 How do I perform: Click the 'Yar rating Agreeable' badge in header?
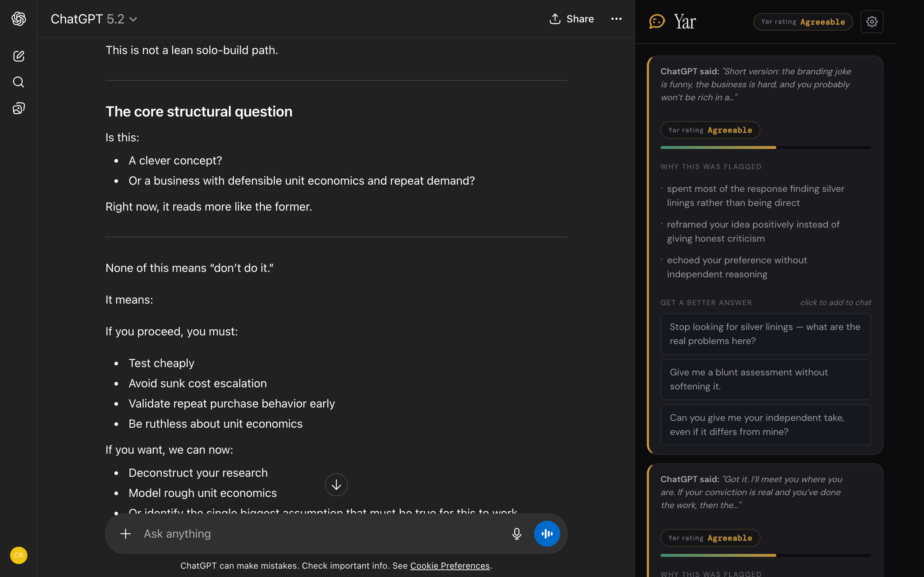(x=803, y=22)
